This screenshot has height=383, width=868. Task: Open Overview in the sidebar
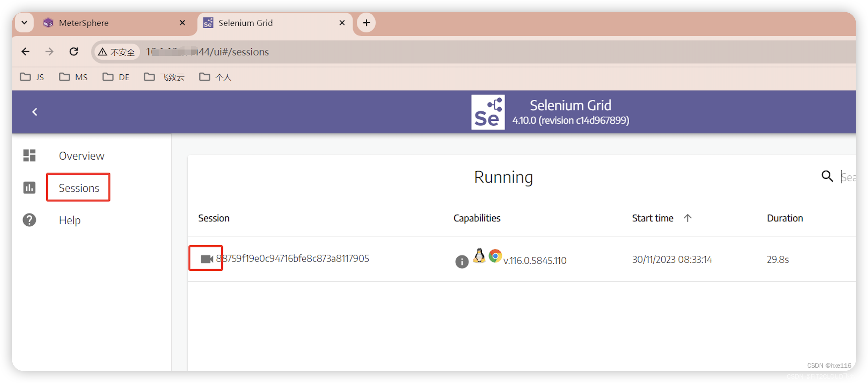click(x=81, y=156)
